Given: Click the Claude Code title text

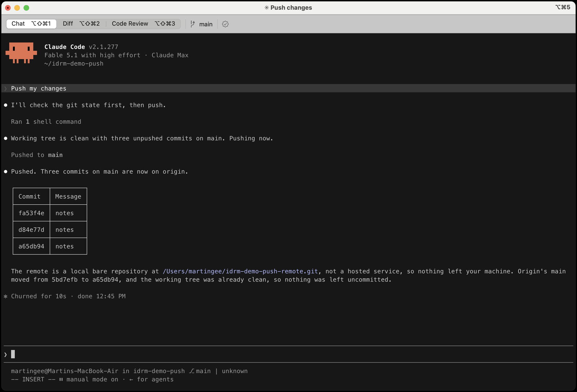Looking at the screenshot, I should pyautogui.click(x=65, y=47).
